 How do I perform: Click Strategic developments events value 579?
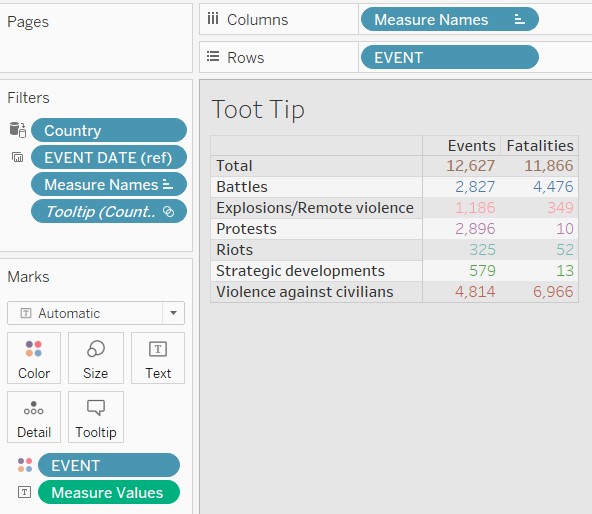(x=482, y=271)
